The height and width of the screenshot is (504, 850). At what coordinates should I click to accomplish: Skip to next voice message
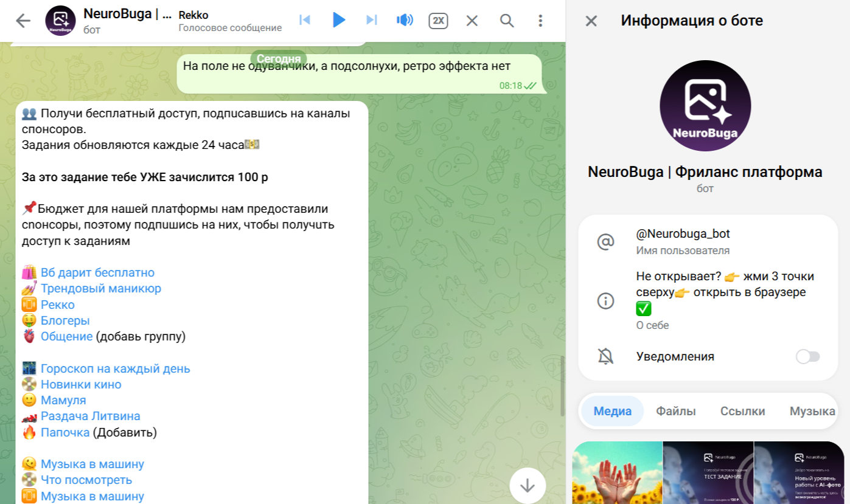tap(371, 20)
